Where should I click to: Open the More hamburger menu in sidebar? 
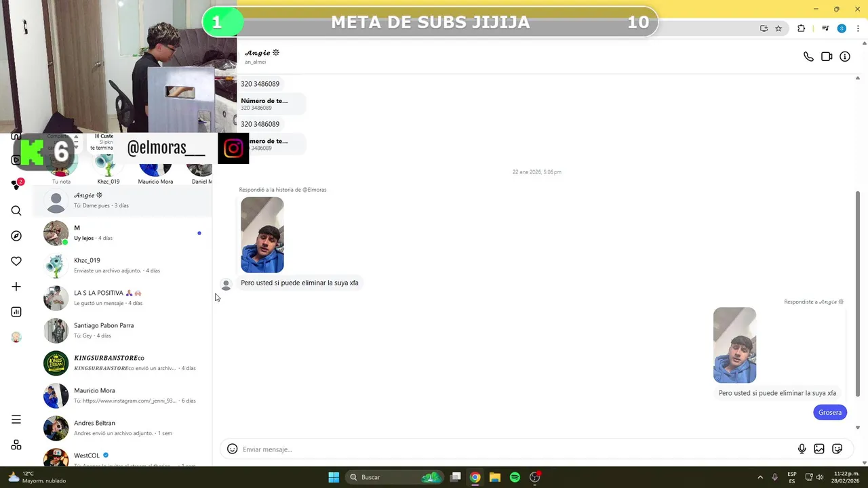click(16, 420)
